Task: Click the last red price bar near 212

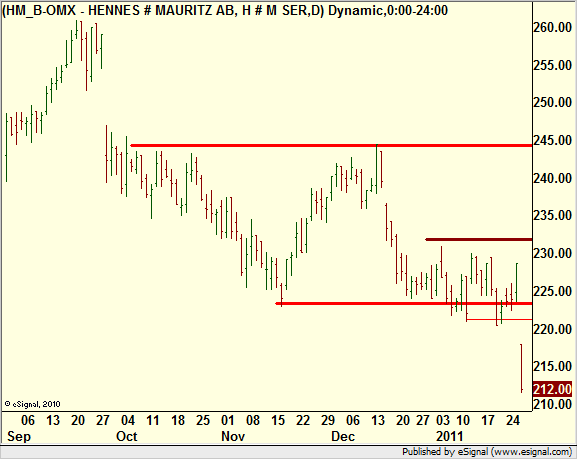Action: [x=521, y=368]
